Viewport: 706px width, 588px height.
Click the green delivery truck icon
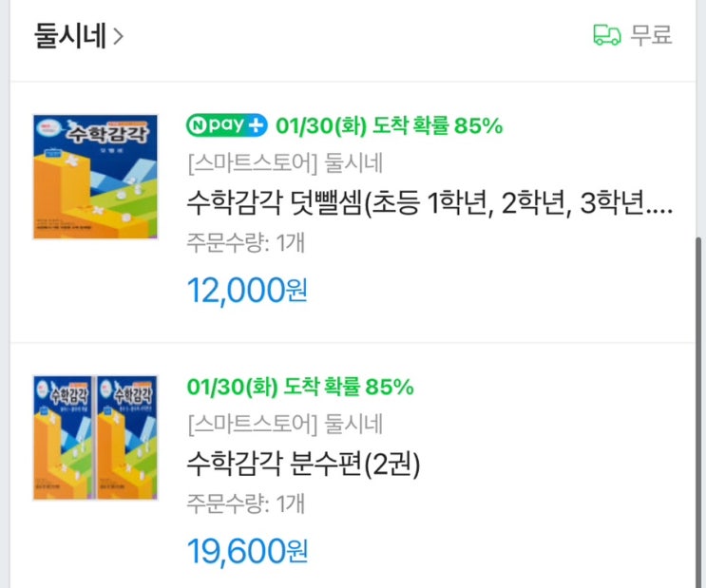coord(606,35)
